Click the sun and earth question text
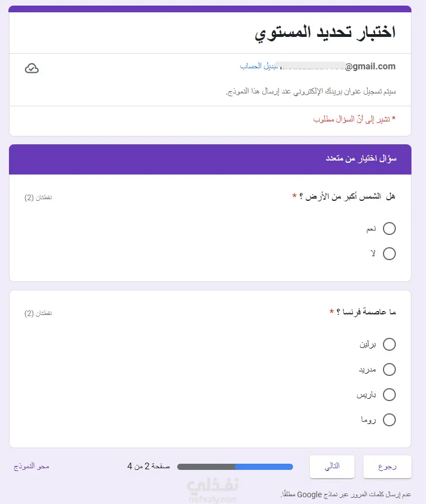 (344, 196)
